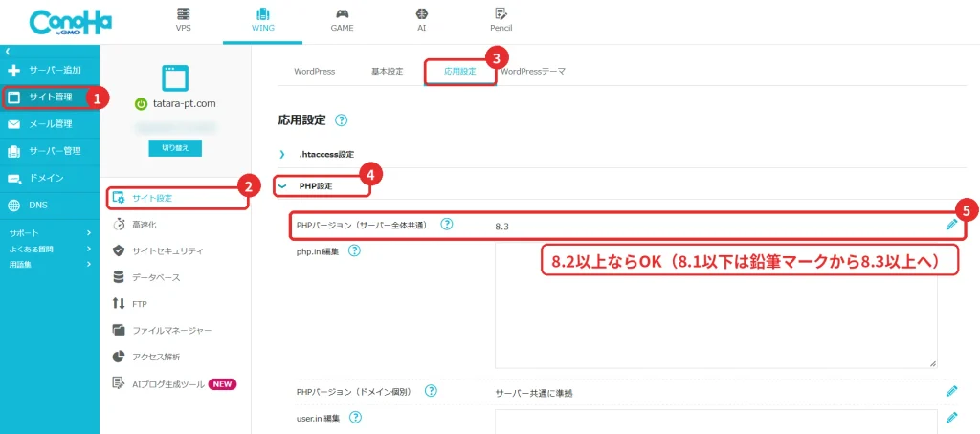Screen dimensions: 980x434
Task: Click the globe icon for DNS
Action: (x=13, y=206)
